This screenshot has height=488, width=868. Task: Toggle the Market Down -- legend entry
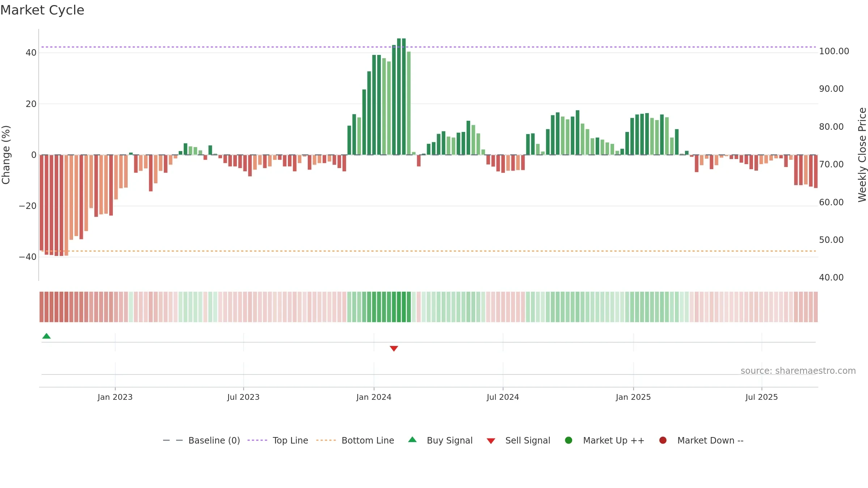click(x=701, y=440)
